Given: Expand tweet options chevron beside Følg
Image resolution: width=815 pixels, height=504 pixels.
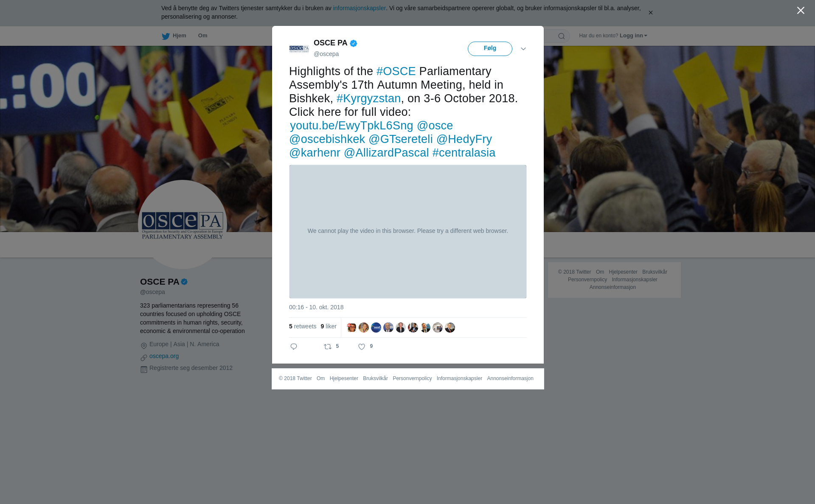Looking at the screenshot, I should click(x=523, y=49).
